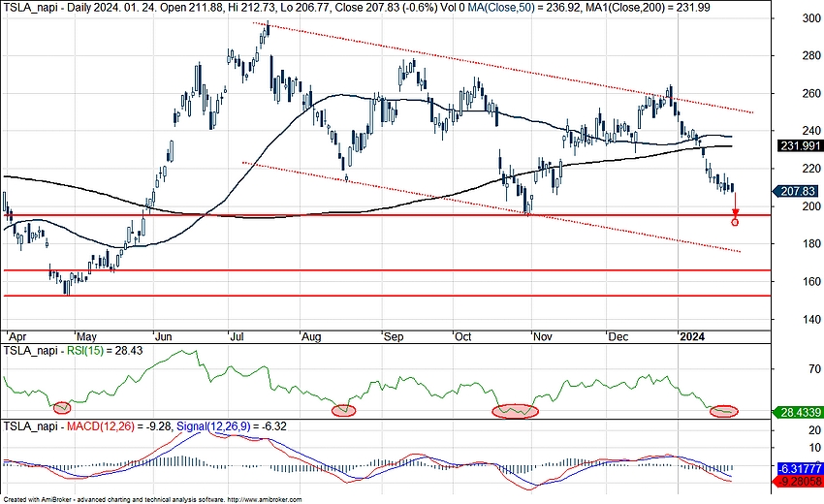
Task: Click the RSI oversold ellipse in January 2024
Action: 724,412
